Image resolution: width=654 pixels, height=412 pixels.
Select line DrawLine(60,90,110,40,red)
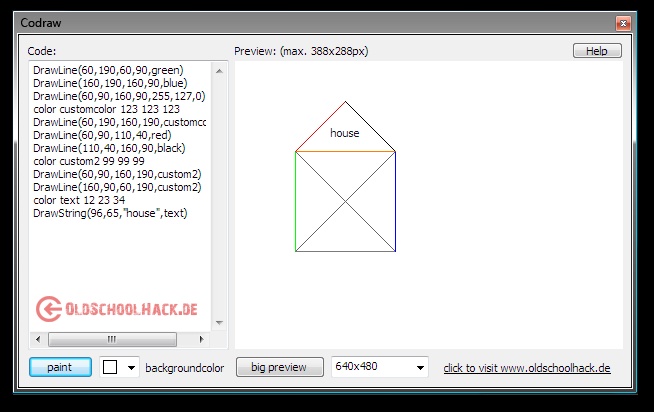(x=102, y=135)
